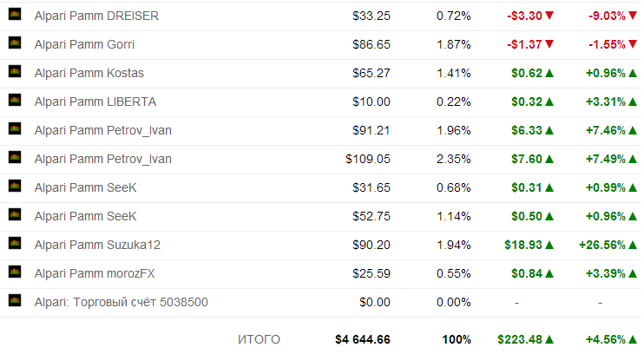Screen dimensions: 644x354
Task: Click the icon beside Alpari Pamm LIBERTA
Action: coord(15,100)
